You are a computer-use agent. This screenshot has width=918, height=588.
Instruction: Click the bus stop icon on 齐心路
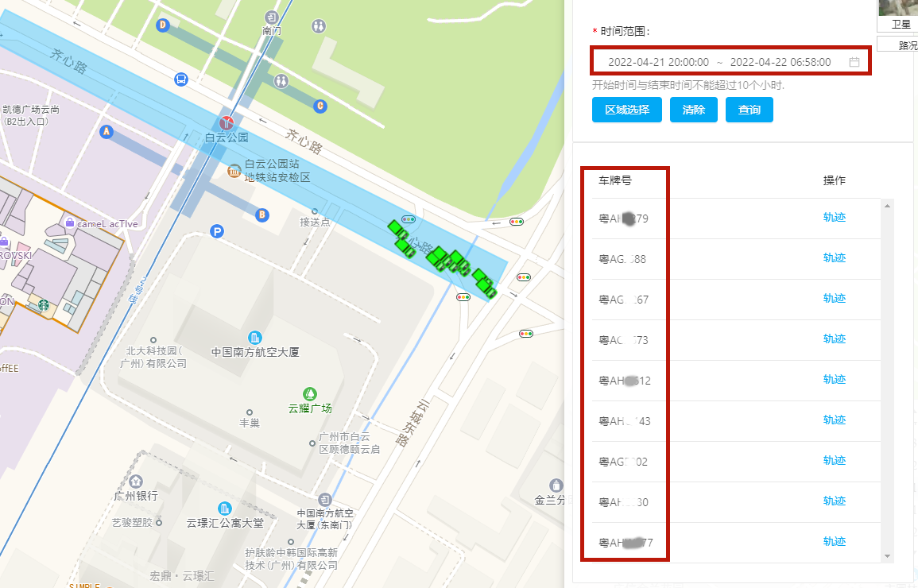tap(181, 79)
